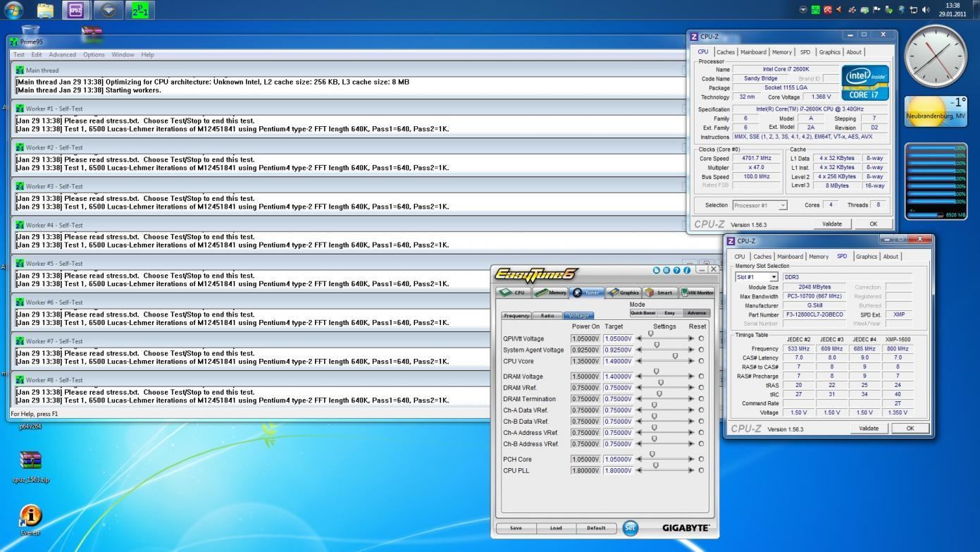The image size is (980, 552).
Task: Click the Intel Core i7 logo in CPU-Z
Action: pyautogui.click(x=865, y=82)
